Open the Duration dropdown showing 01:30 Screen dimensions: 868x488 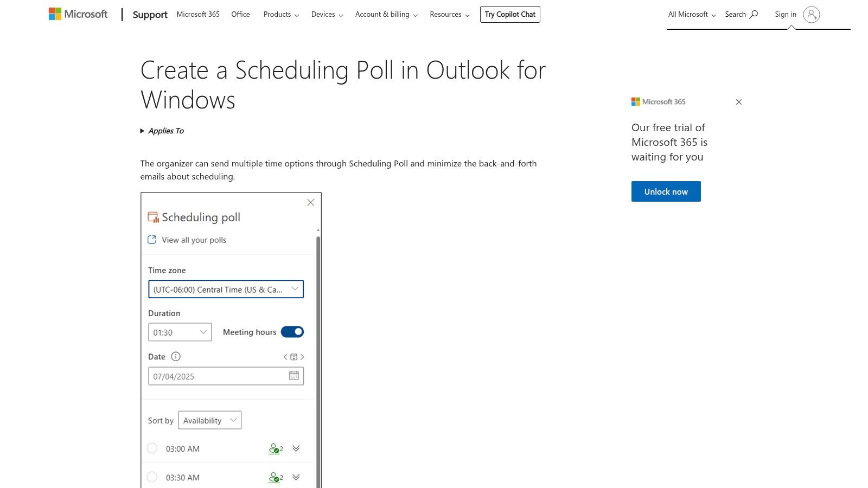coord(180,332)
